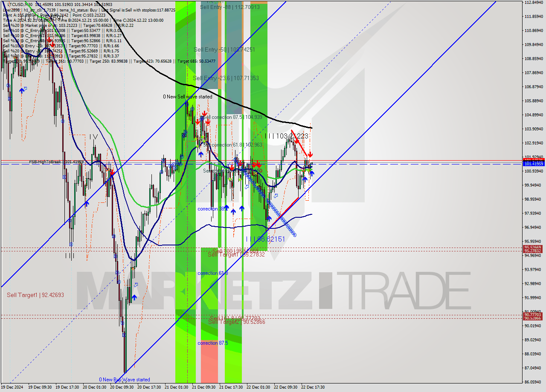
Task: Click the 'Time C:2024.12.22 13:00:00' text
Action: [x=138, y=20]
